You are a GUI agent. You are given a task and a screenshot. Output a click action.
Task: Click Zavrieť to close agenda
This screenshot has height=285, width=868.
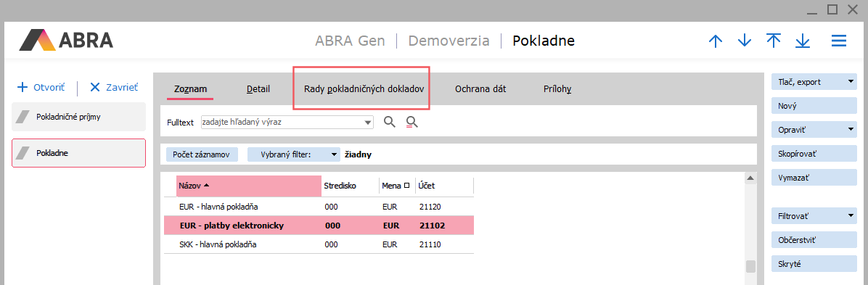pos(113,88)
